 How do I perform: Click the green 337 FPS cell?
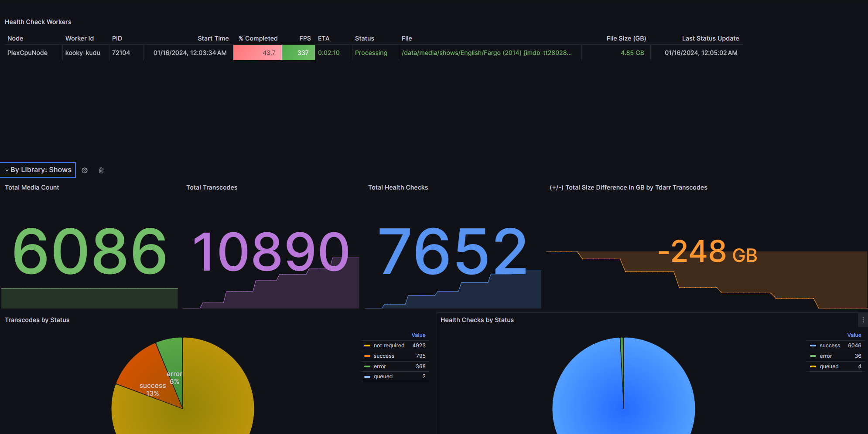pos(298,53)
